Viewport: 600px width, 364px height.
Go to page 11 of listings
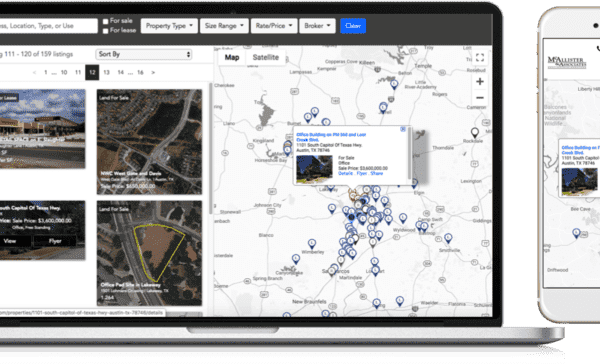tap(78, 72)
